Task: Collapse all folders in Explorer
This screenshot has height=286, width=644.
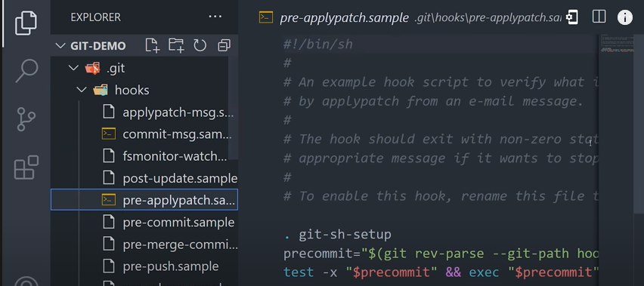Action: coord(224,45)
